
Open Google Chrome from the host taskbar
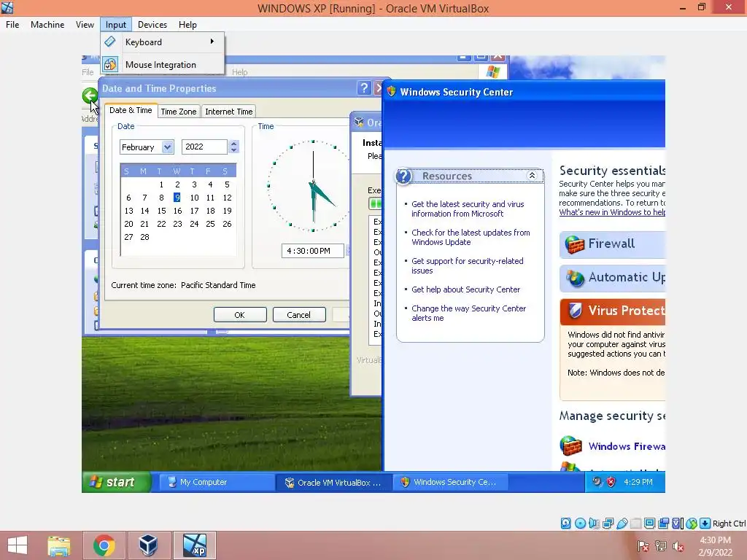tap(104, 545)
